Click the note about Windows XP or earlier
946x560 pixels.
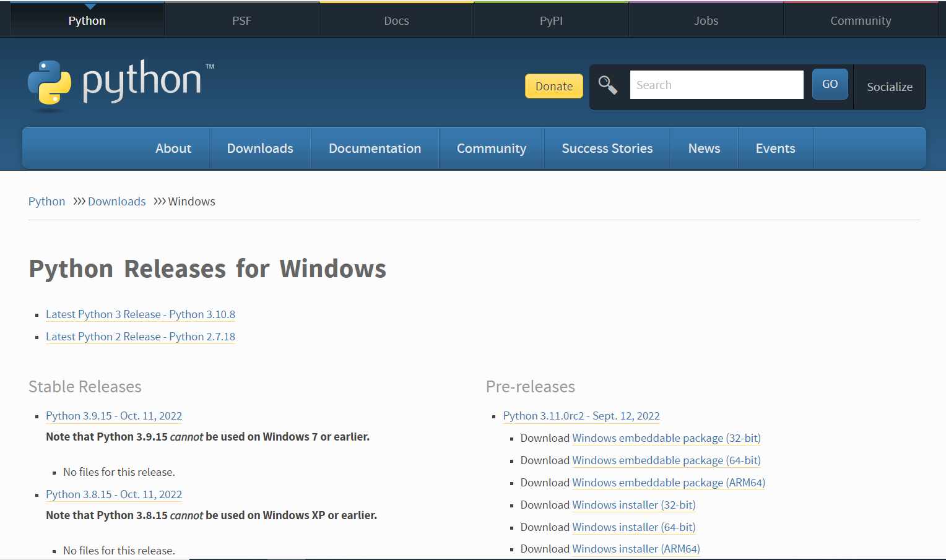(211, 515)
